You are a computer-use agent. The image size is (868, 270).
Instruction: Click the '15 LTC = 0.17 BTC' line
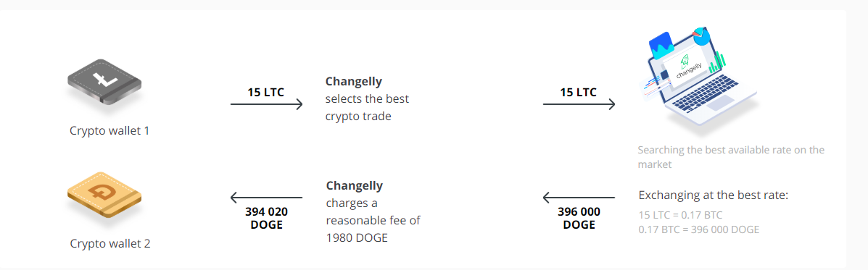pos(680,215)
